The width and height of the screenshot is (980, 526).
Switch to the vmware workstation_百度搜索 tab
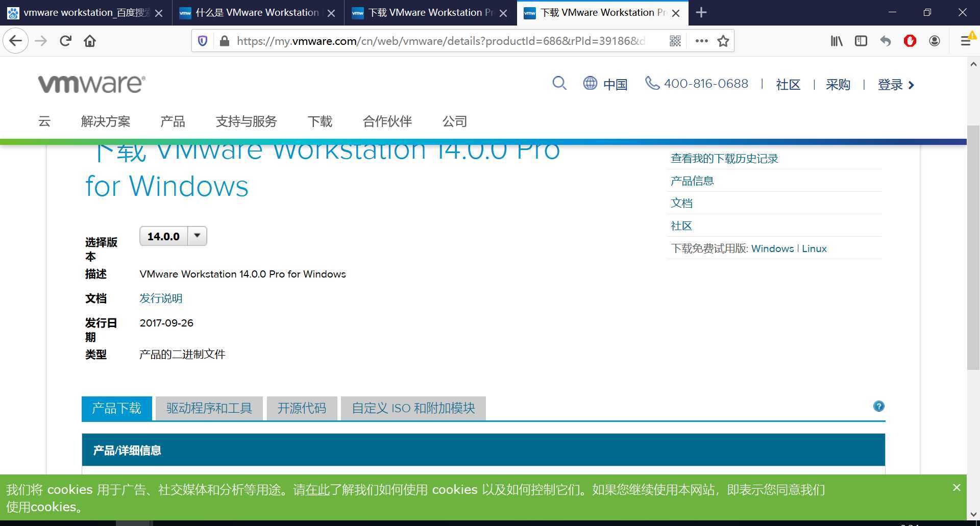[86, 13]
